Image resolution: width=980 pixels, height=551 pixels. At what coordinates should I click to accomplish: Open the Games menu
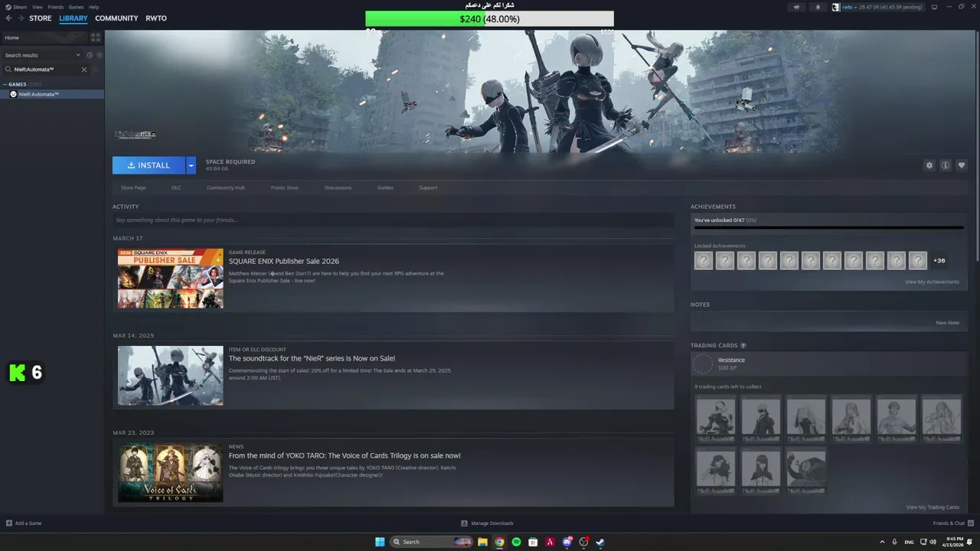(x=76, y=7)
